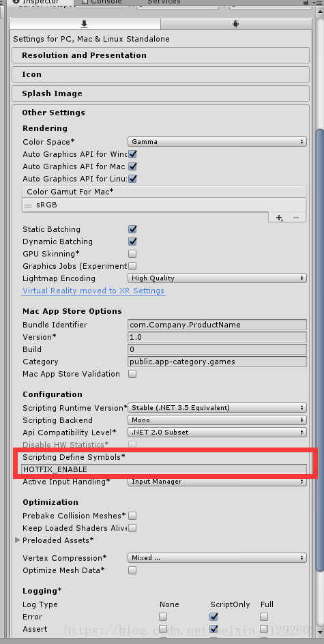
Task: Disable Dynamic Batching checkbox
Action: pos(132,241)
